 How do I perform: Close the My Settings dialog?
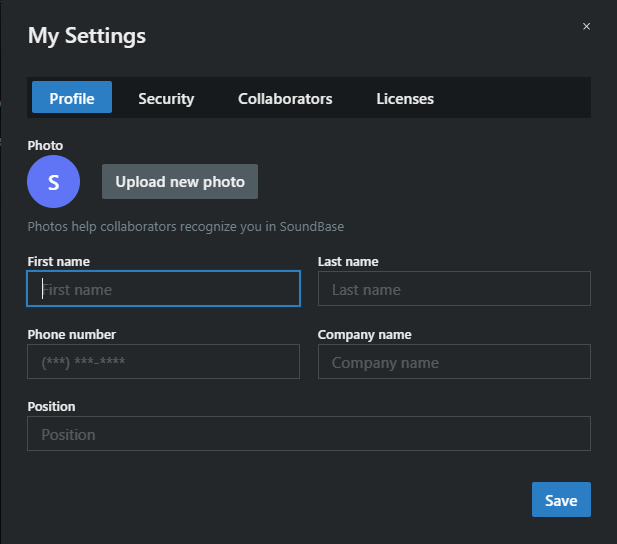(x=586, y=26)
